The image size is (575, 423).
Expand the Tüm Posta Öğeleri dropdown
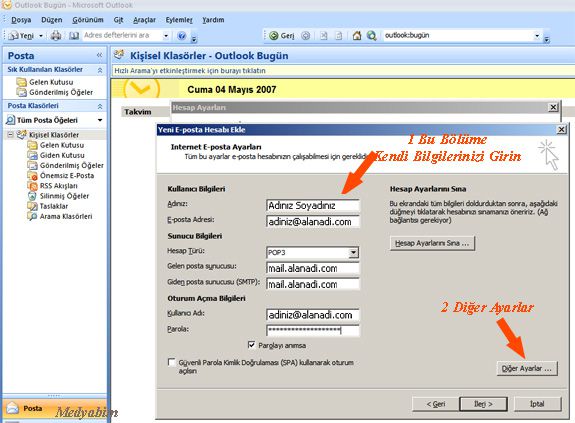pos(100,120)
